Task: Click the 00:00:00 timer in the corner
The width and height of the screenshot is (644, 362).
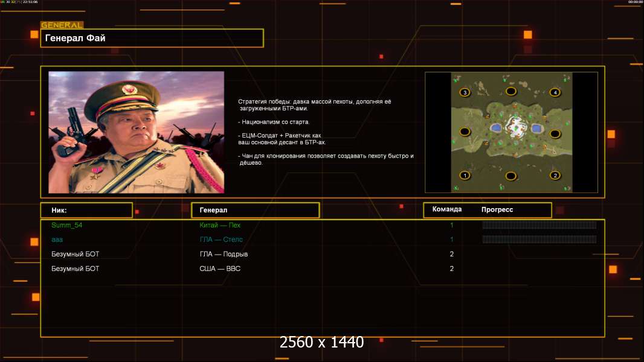Action: 634,2
